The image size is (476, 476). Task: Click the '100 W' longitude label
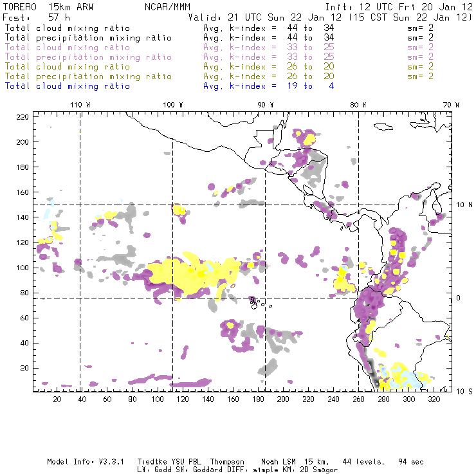[x=173, y=105]
